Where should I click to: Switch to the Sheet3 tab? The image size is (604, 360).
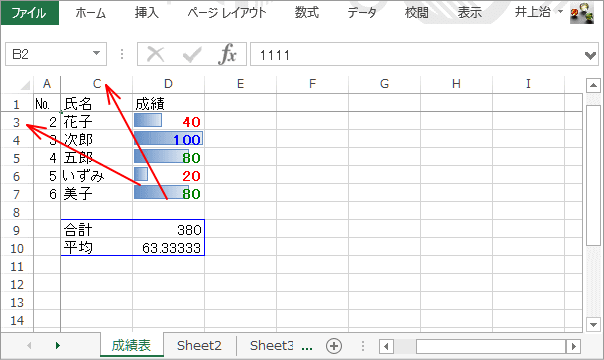(271, 345)
